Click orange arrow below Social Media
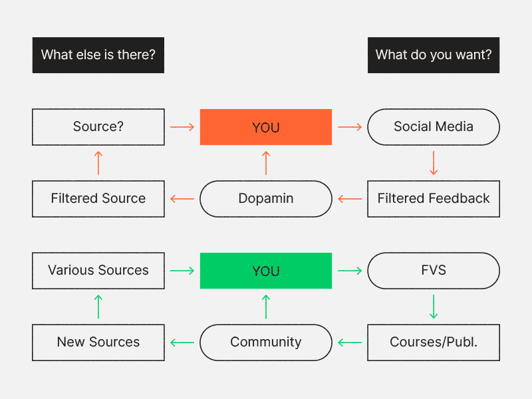The image size is (532, 399). coord(434,163)
